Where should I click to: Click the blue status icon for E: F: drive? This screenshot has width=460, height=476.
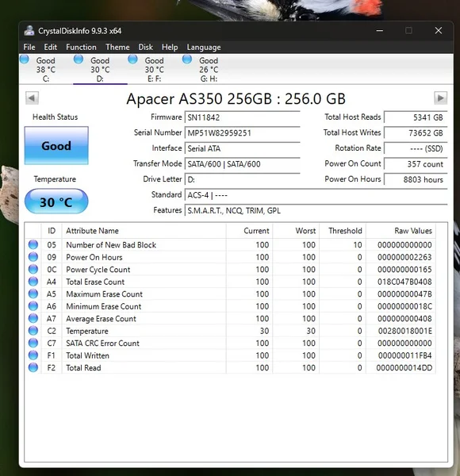132,59
